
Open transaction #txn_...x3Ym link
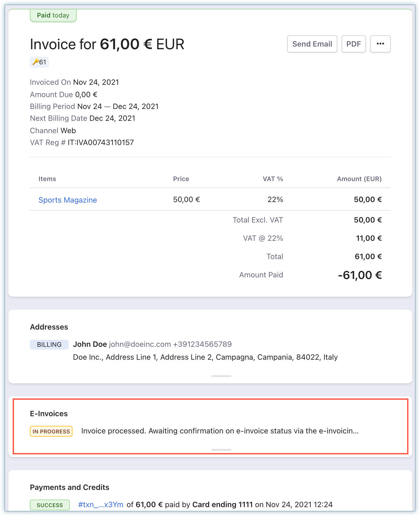(x=101, y=504)
